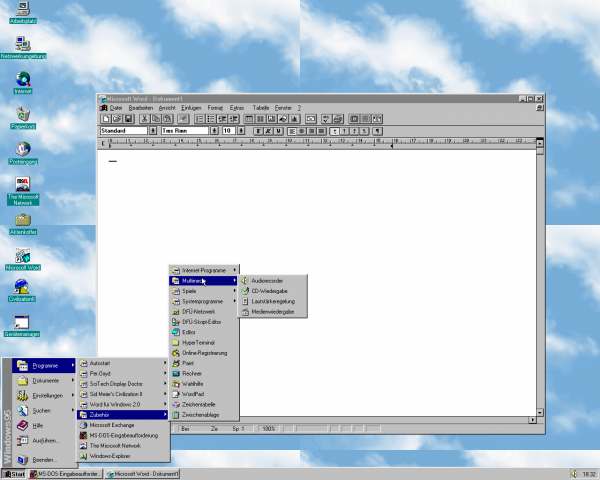This screenshot has width=600, height=480.
Task: Expand the Spiele submenu
Action: click(204, 291)
